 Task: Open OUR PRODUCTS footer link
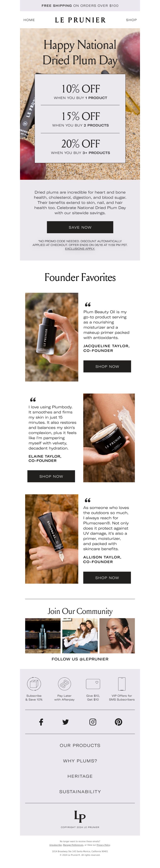[80, 745]
